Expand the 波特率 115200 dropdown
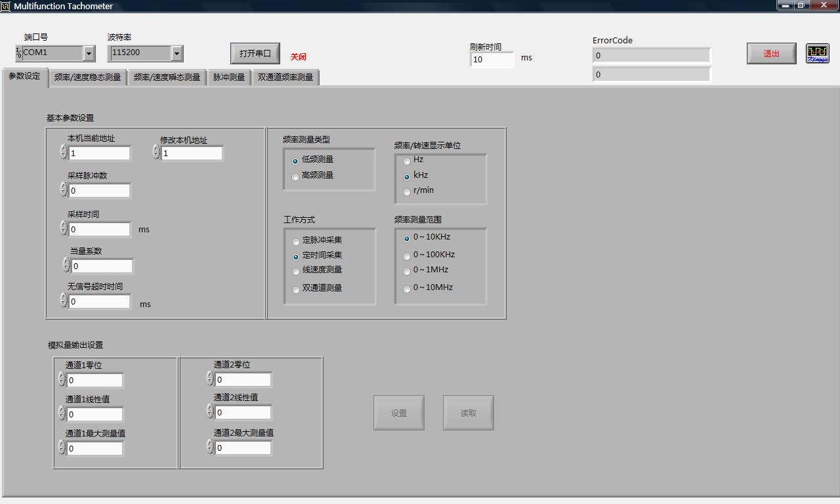Image resolution: width=840 pixels, height=504 pixels. (177, 53)
